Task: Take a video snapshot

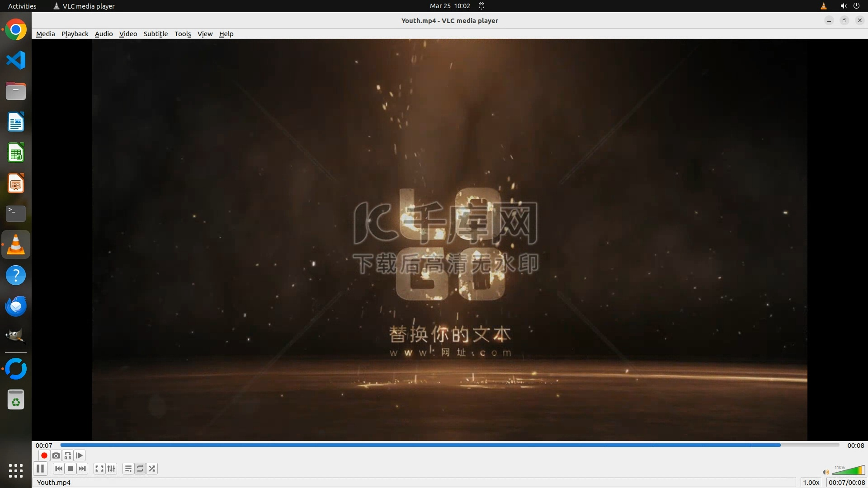Action: pos(56,455)
